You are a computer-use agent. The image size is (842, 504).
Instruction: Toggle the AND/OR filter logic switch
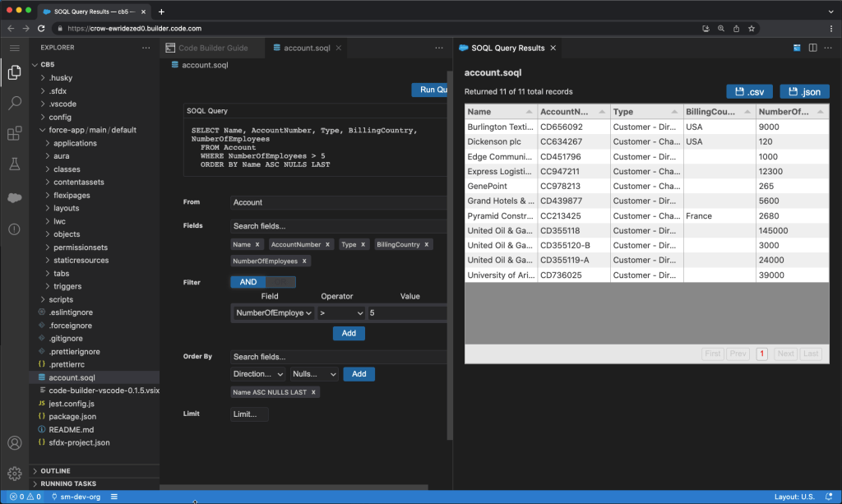(x=263, y=281)
